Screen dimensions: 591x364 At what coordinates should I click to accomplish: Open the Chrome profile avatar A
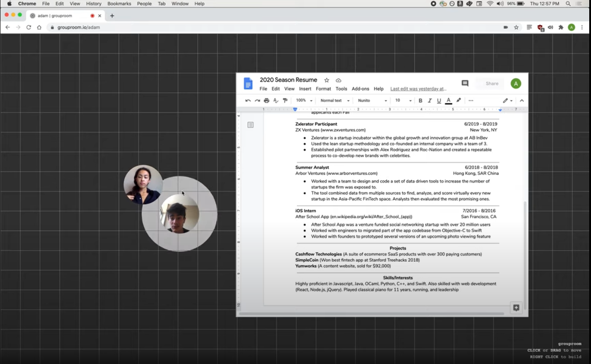(571, 27)
